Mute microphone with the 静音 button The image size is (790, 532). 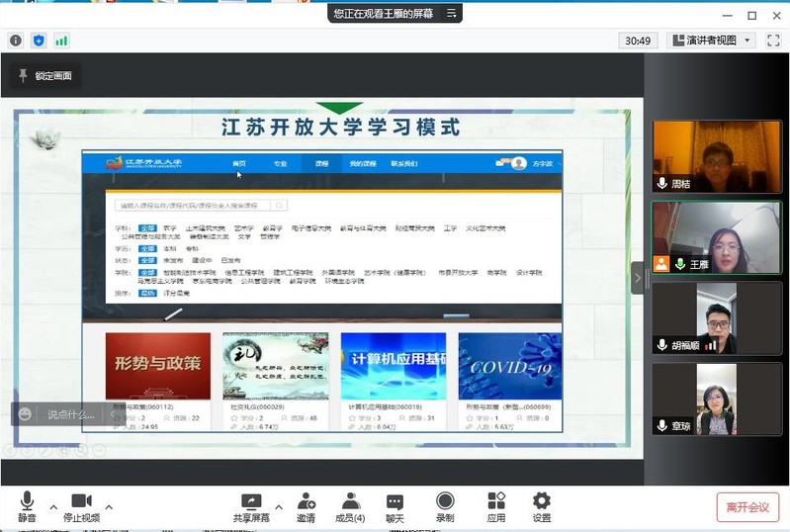[x=28, y=507]
